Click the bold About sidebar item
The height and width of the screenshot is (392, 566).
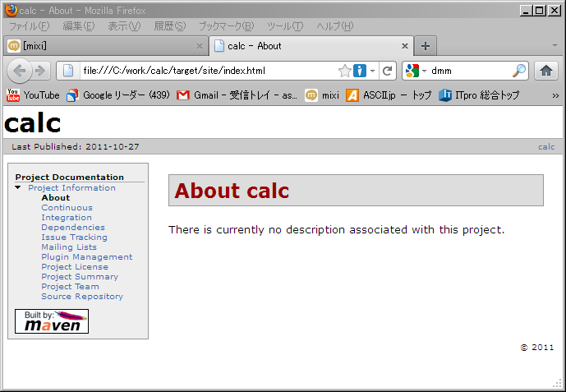[56, 198]
